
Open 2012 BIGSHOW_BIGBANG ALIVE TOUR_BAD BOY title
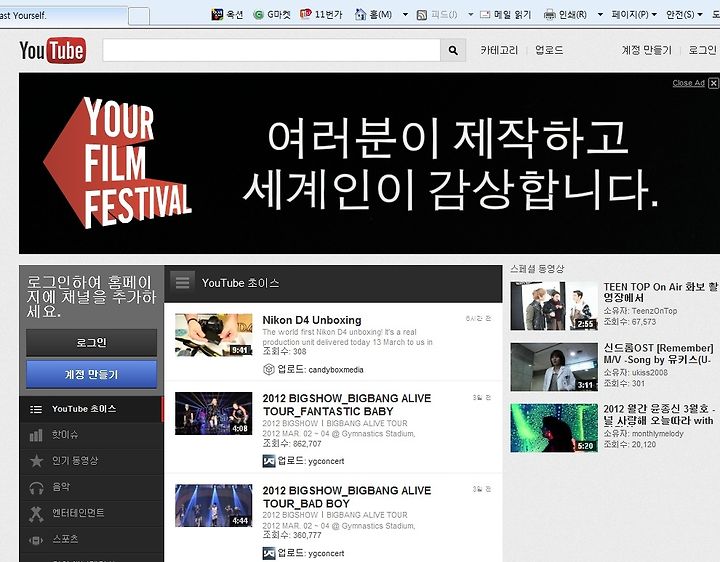[347, 497]
